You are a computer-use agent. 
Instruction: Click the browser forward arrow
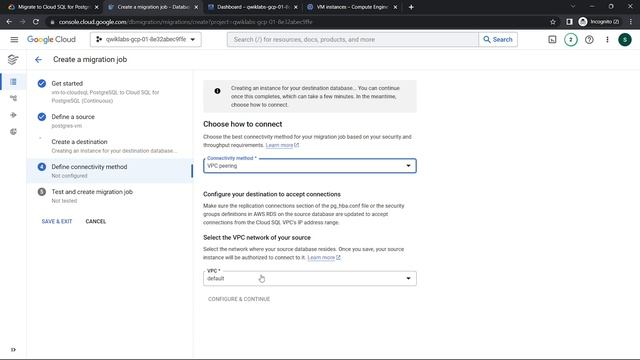tap(22, 22)
